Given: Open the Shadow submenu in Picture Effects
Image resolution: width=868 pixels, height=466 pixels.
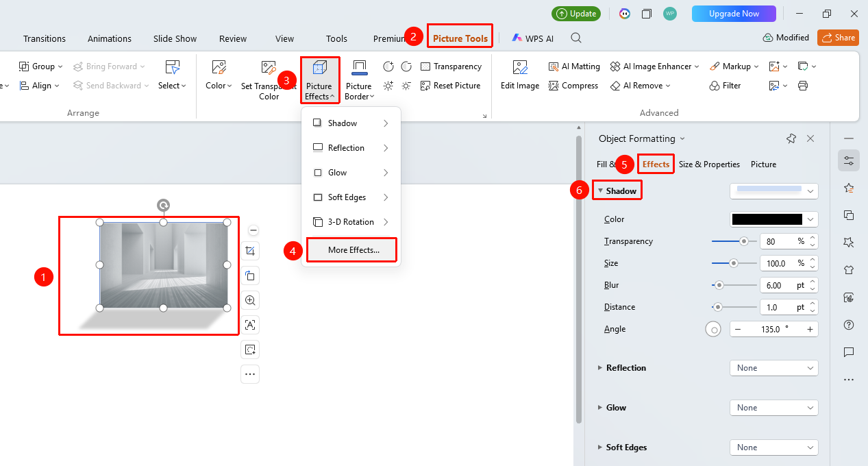Looking at the screenshot, I should [351, 123].
